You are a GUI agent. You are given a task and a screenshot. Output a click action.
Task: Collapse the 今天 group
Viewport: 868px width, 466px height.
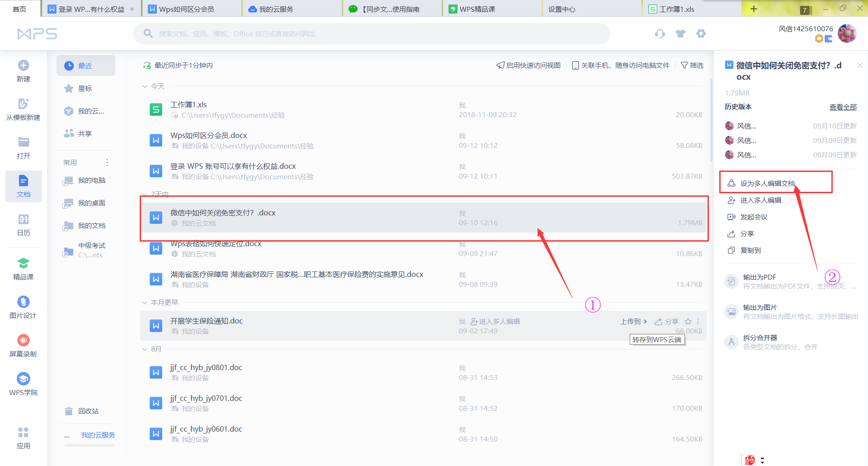145,86
